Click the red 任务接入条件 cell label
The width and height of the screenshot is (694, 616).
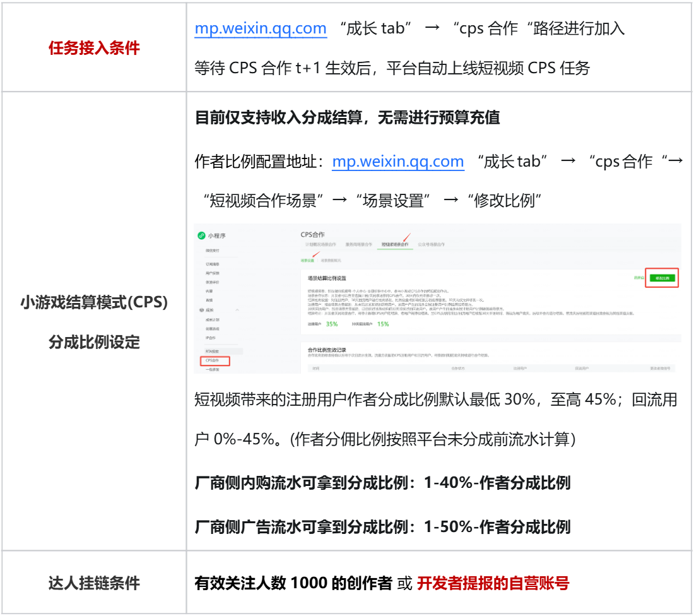tap(94, 48)
